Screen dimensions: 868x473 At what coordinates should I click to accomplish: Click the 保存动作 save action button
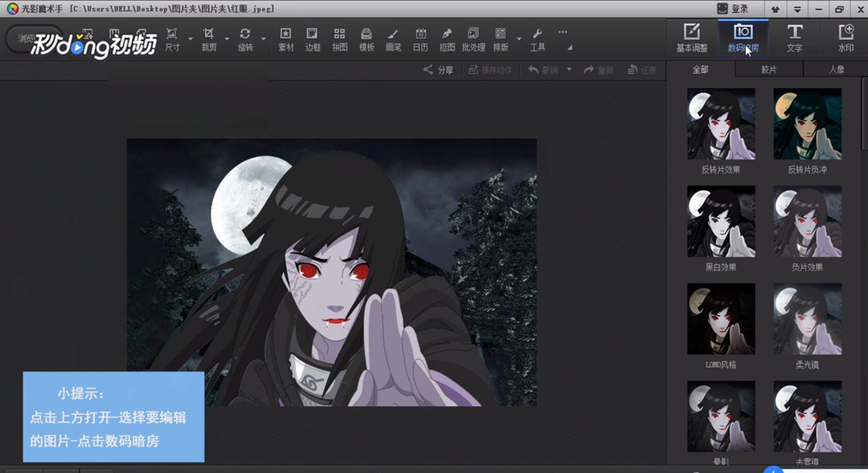pos(490,70)
